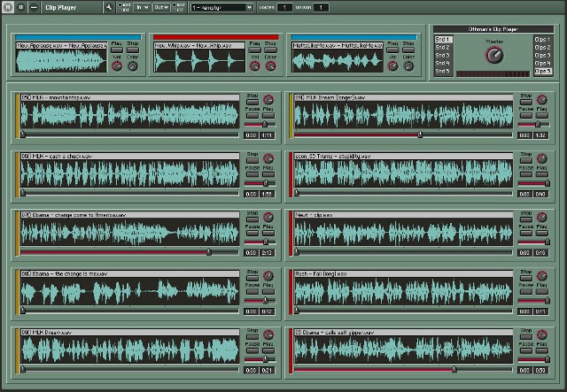Select ext radio button right of Out dropdown

[174, 4]
